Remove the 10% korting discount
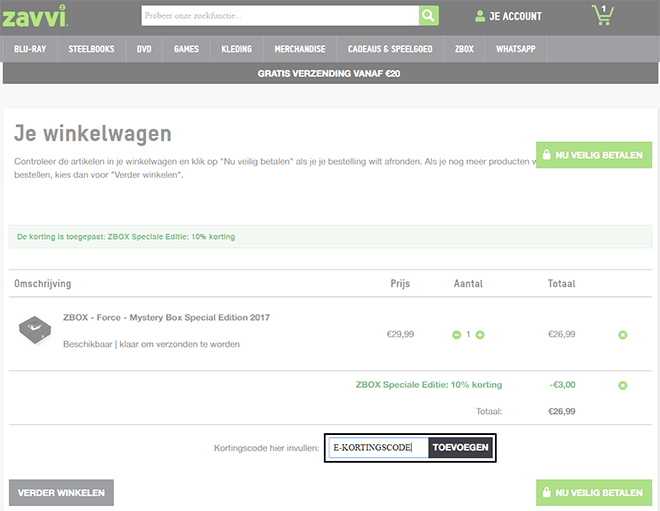Viewport: 660px width, 511px height. [x=623, y=385]
